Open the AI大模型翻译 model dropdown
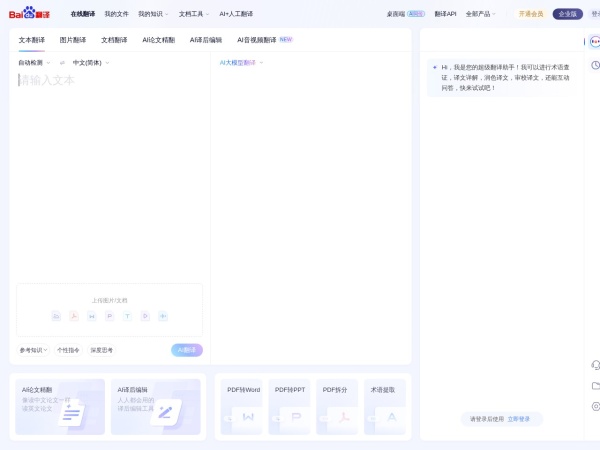The image size is (600, 450). click(x=241, y=63)
